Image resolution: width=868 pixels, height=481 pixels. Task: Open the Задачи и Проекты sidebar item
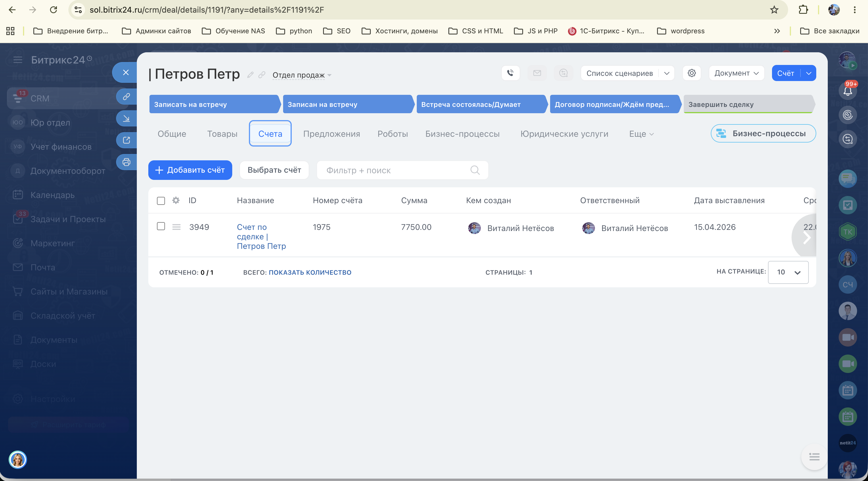point(68,219)
